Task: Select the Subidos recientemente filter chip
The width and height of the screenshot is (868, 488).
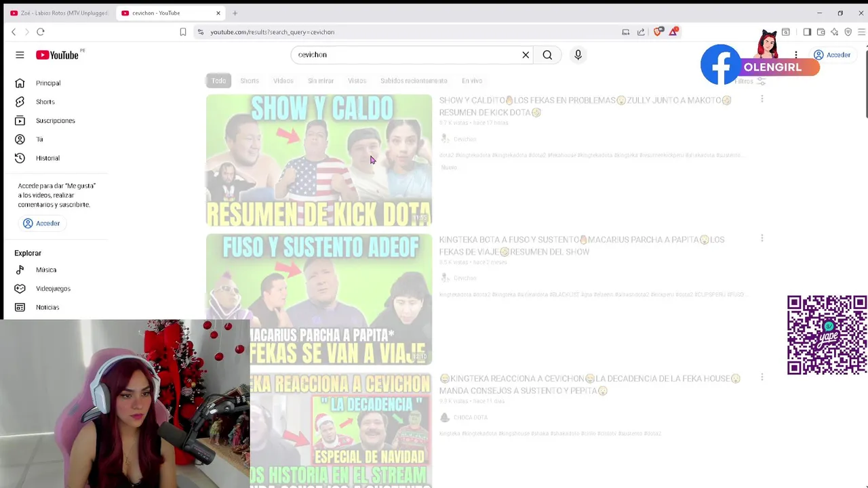Action: point(414,81)
